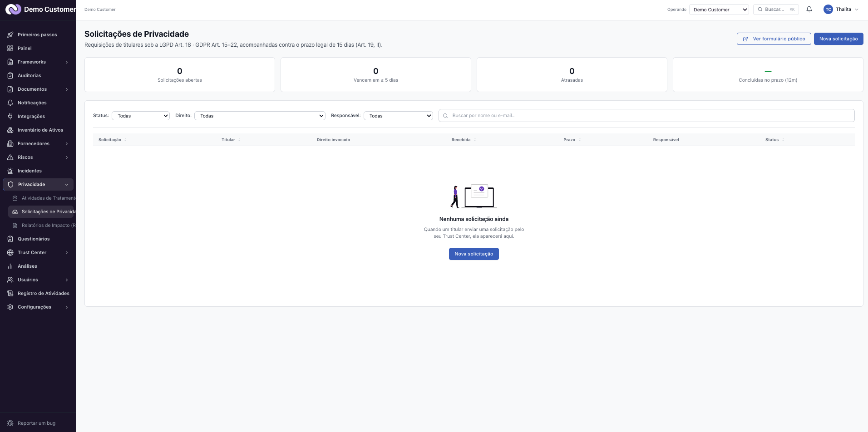
Task: Click the Auditorias clipboard icon
Action: [10, 75]
